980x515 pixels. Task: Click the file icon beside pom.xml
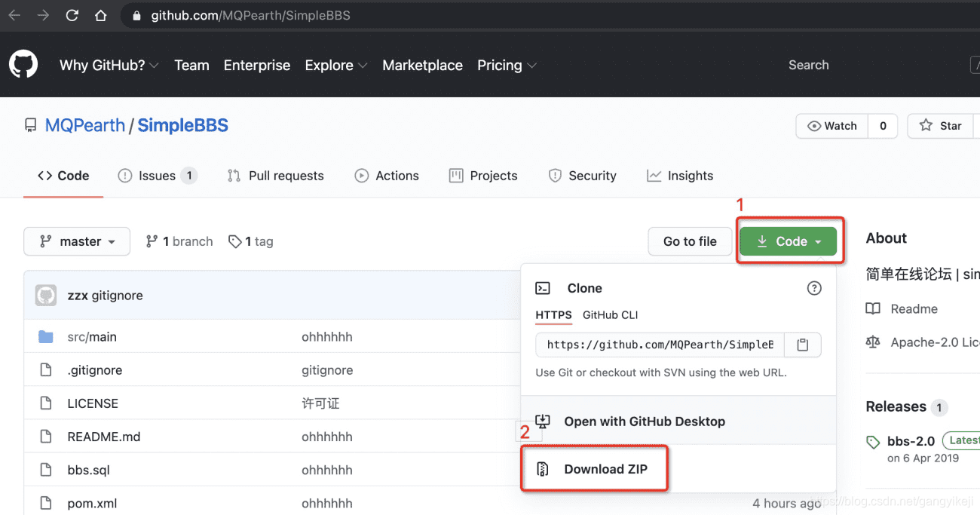46,503
